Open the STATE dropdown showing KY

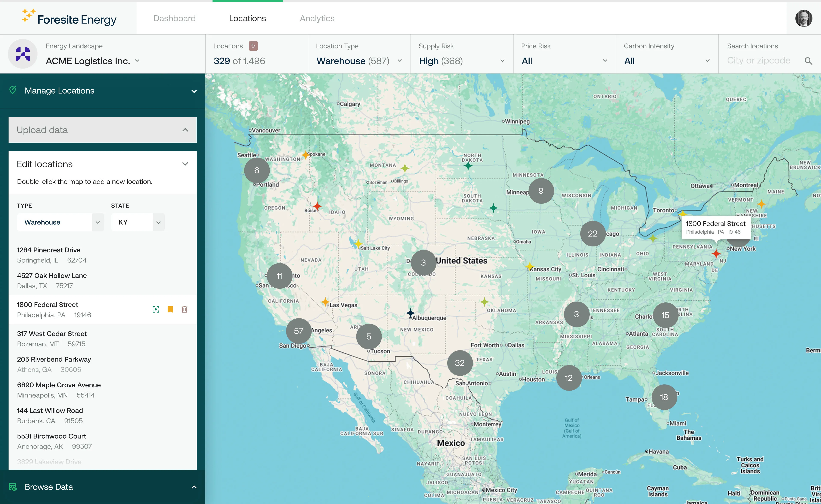click(x=138, y=222)
